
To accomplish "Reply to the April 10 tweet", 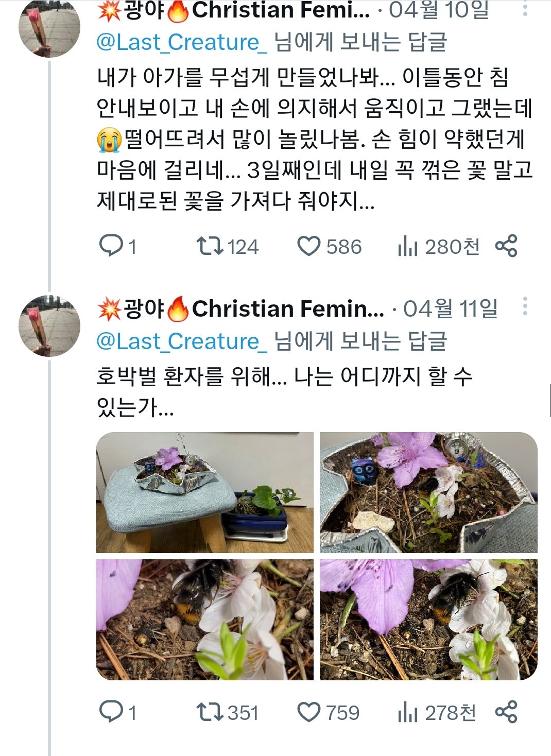I will [111, 246].
